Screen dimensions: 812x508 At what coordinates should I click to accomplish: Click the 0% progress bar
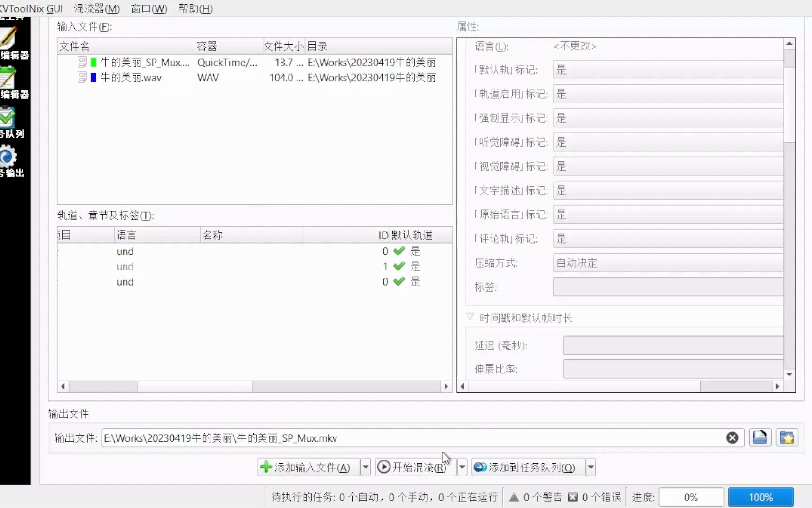(x=691, y=497)
